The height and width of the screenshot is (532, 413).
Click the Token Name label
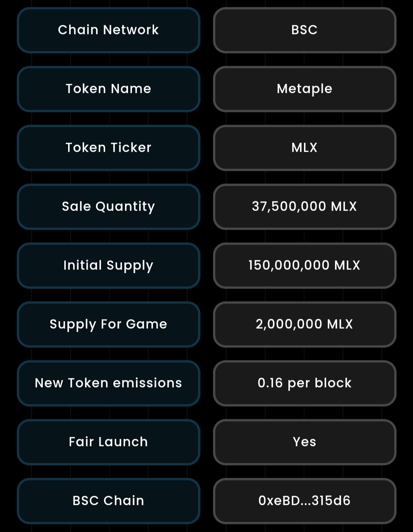click(109, 89)
